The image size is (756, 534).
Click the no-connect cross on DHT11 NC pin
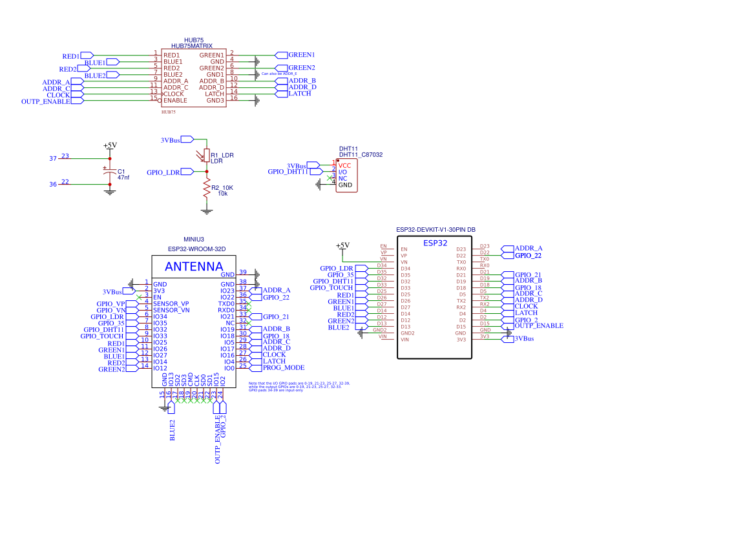coord(330,178)
